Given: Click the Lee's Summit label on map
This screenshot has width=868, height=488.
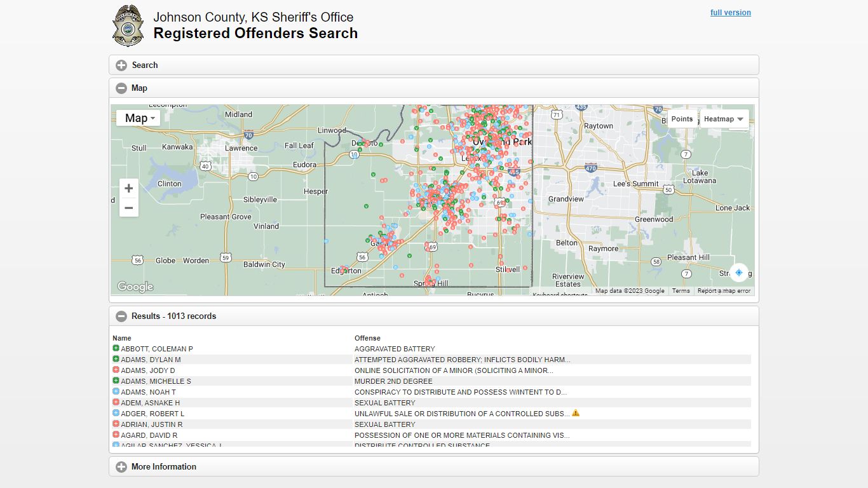Looking at the screenshot, I should click(635, 184).
